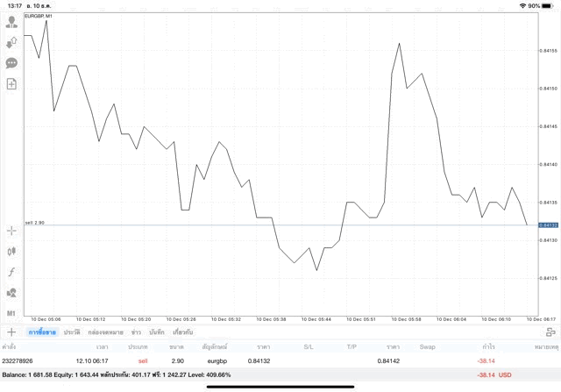Open the กล่องจดหมาย tab

105,332
